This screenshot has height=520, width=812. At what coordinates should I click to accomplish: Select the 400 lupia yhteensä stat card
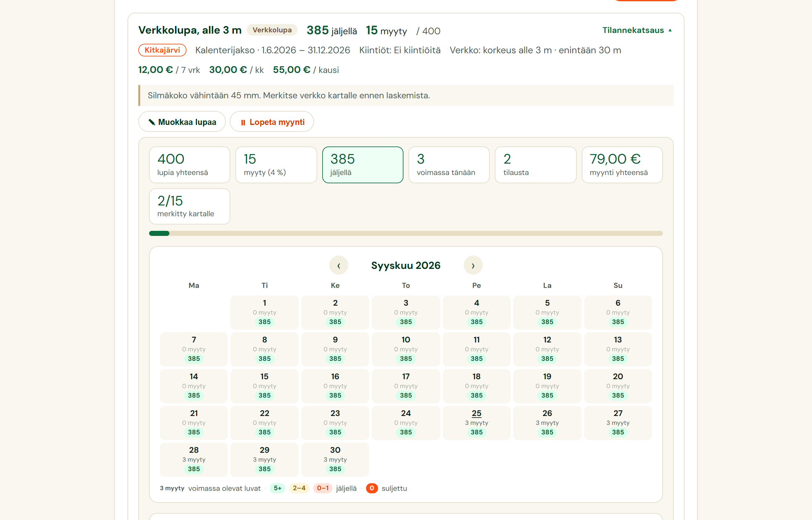point(190,165)
